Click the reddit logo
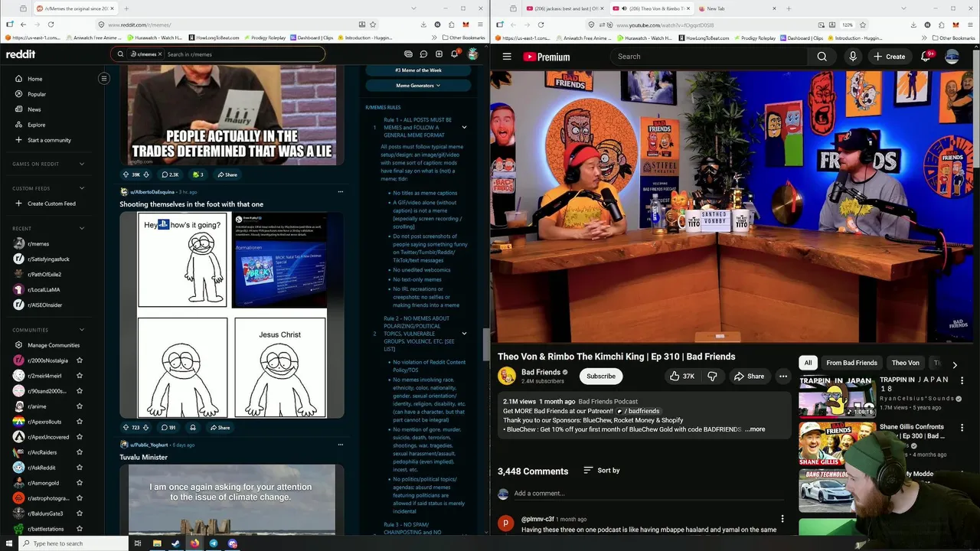This screenshot has height=551, width=980. 21,54
